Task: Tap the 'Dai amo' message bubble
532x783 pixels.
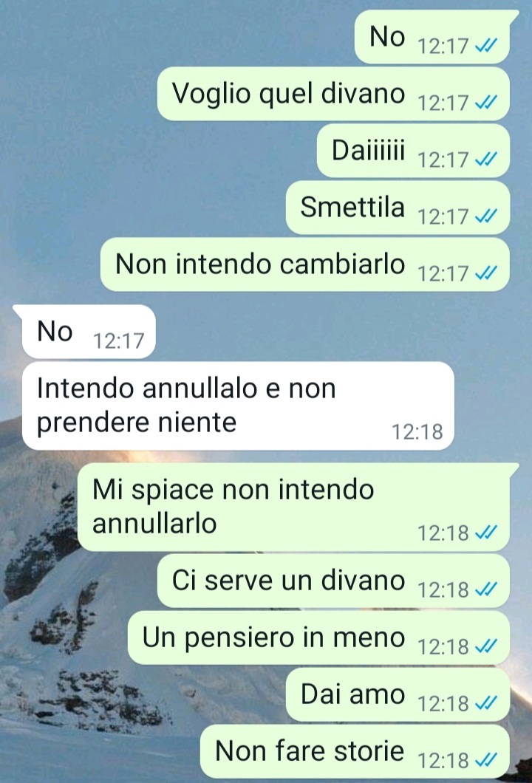Action: (398, 694)
